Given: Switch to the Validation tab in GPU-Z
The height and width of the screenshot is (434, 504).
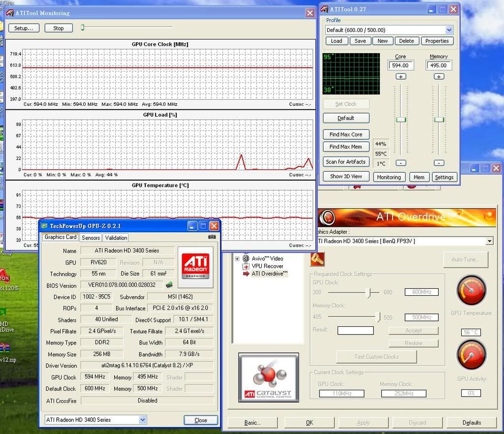Looking at the screenshot, I should pyautogui.click(x=116, y=238).
